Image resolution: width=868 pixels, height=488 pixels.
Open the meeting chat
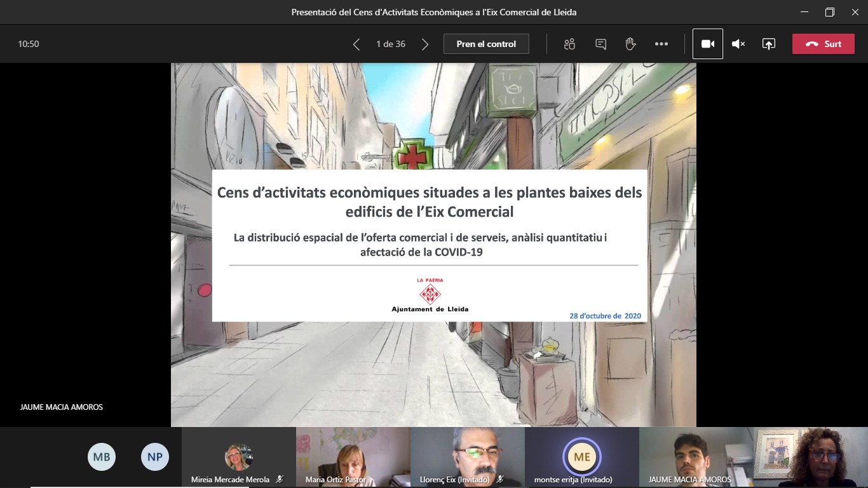tap(600, 44)
